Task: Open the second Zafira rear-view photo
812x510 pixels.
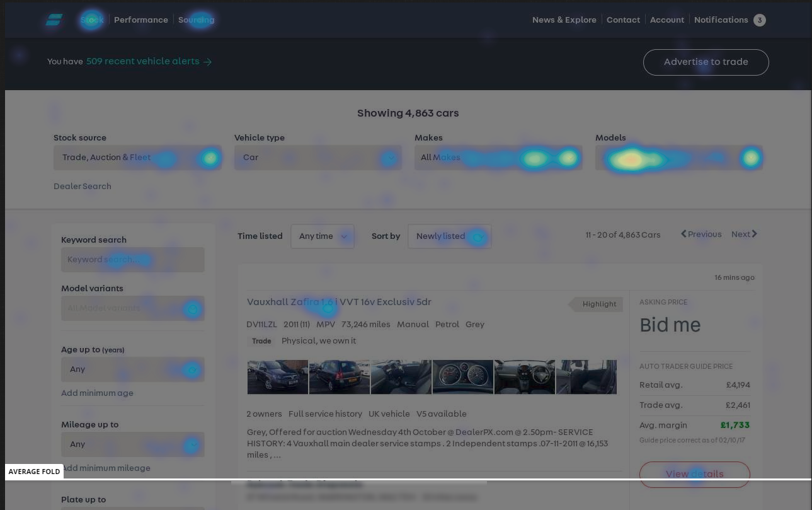Action: click(x=340, y=377)
